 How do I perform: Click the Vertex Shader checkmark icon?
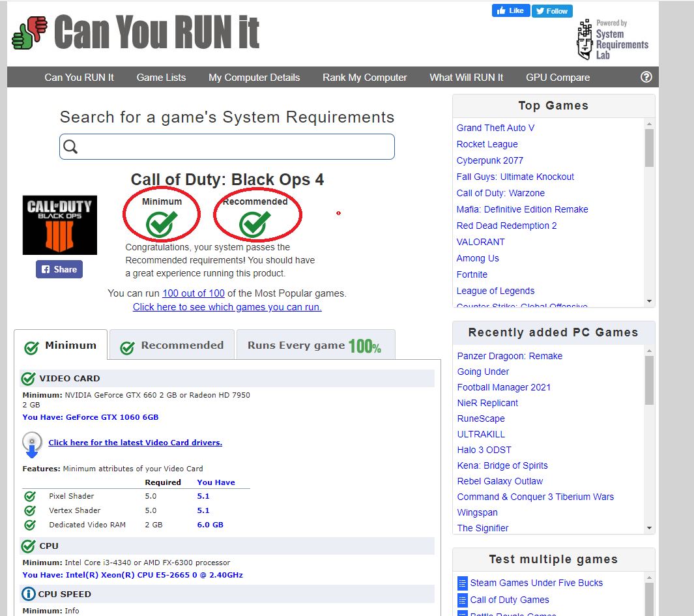coord(30,510)
